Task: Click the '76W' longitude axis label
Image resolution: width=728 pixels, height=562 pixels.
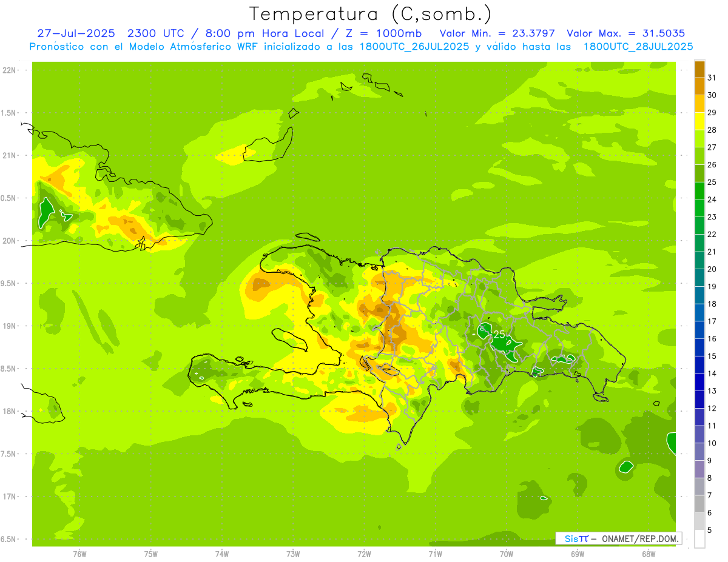Action: click(x=79, y=554)
